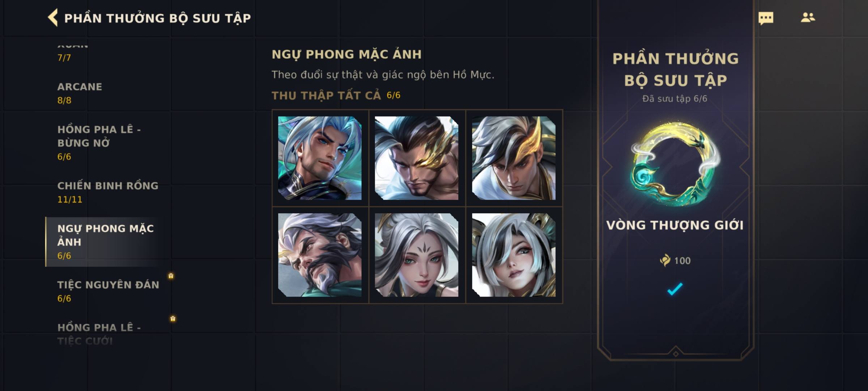Image resolution: width=868 pixels, height=391 pixels.
Task: Click the blue claimed checkmark
Action: tap(675, 289)
